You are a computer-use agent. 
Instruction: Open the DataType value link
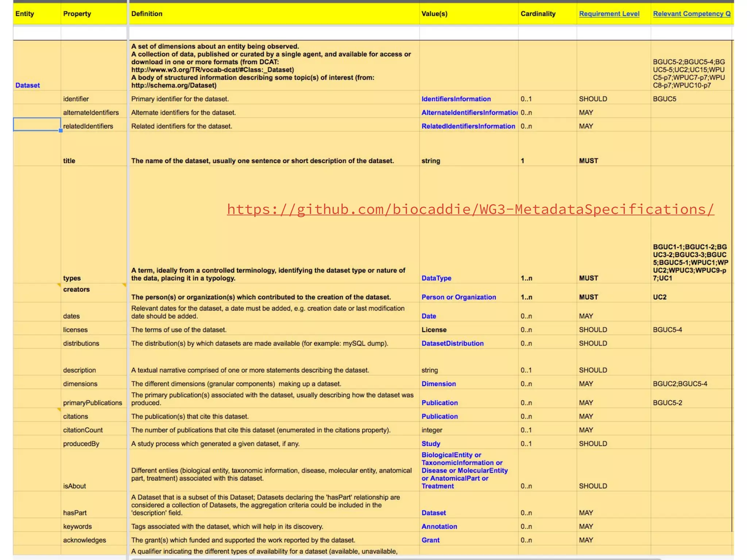click(436, 278)
